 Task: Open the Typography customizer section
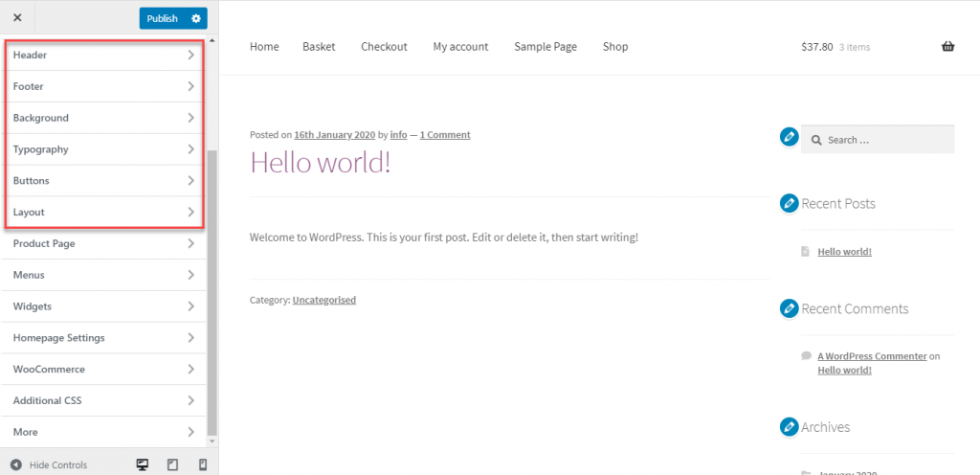point(103,149)
